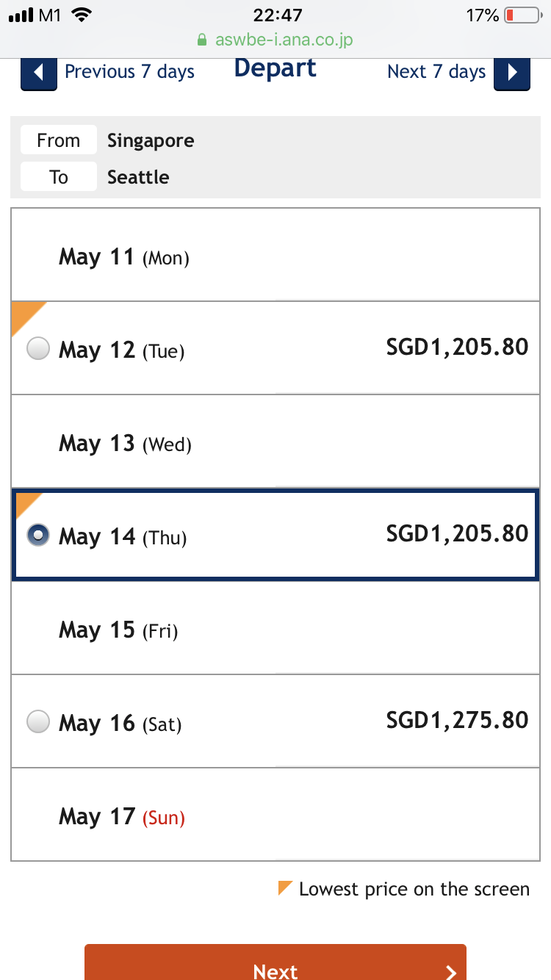Click the chevron arrow on the Next button

450,972
